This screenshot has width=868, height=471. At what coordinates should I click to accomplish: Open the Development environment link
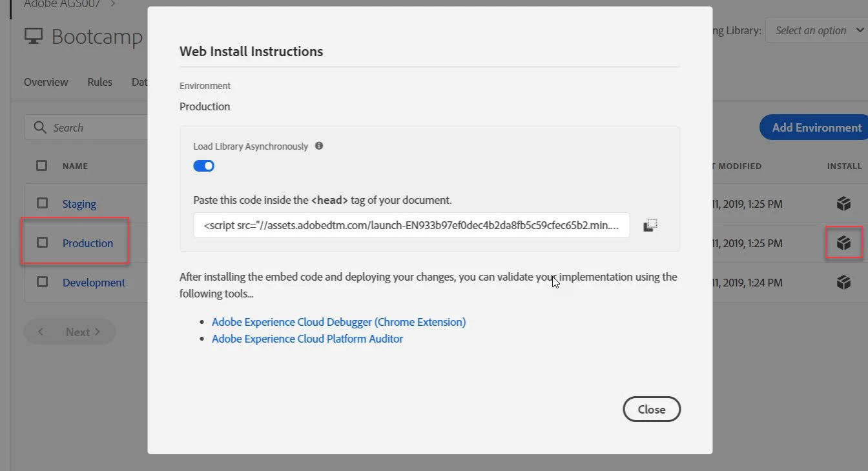94,283
